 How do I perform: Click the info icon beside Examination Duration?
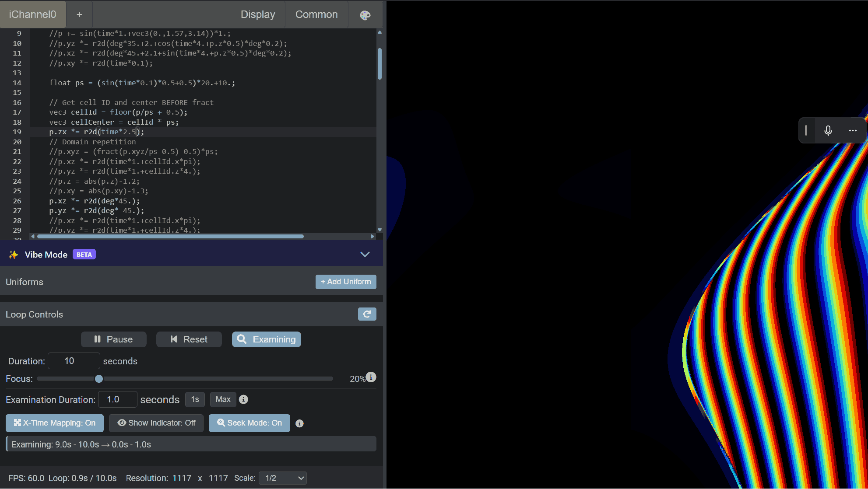tap(243, 399)
